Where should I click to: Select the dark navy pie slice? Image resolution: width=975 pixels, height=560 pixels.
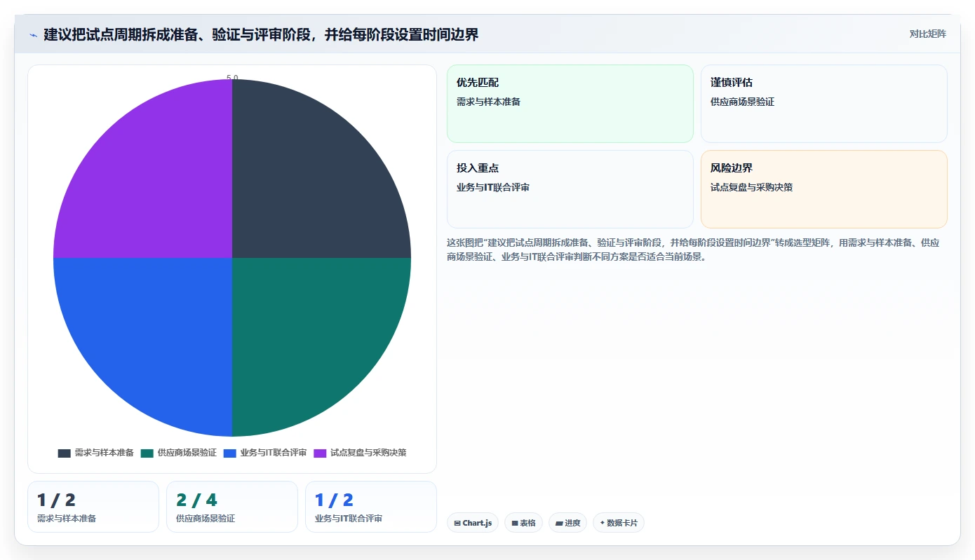(309, 182)
